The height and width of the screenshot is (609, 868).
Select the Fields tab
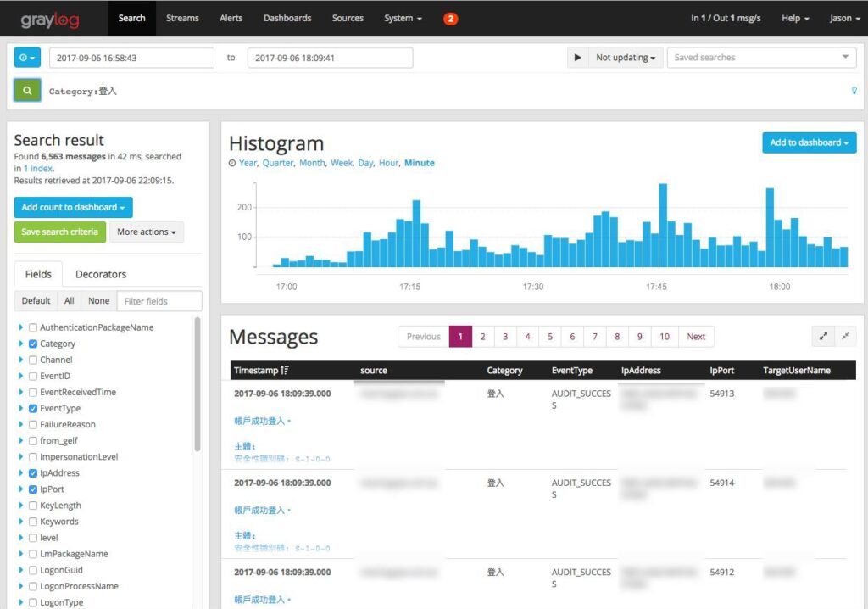[38, 274]
